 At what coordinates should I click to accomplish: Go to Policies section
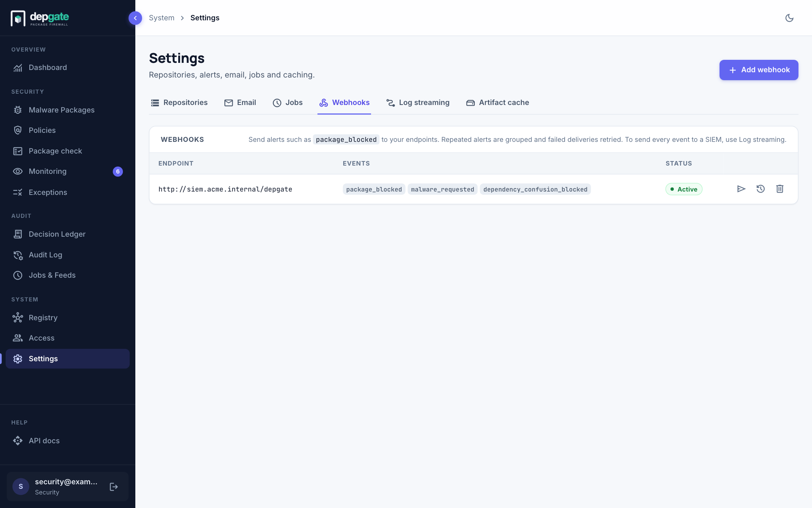[68, 130]
